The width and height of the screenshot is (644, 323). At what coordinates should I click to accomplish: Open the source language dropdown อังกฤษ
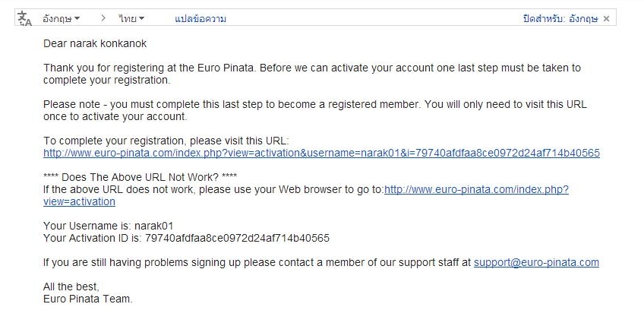point(62,18)
